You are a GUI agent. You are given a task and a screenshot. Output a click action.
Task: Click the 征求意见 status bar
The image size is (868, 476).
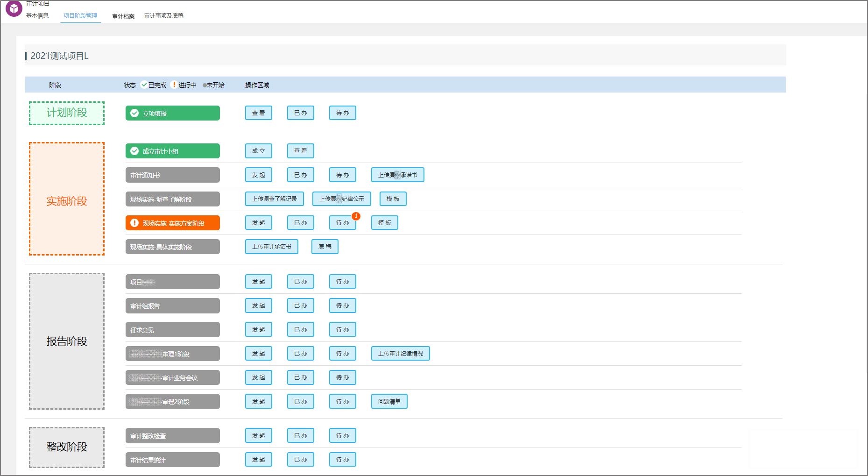pos(173,330)
